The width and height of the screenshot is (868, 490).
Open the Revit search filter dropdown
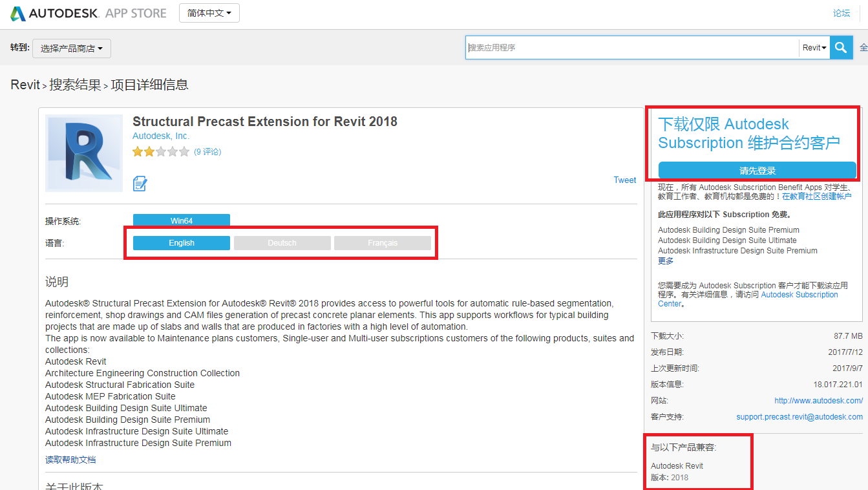click(813, 47)
